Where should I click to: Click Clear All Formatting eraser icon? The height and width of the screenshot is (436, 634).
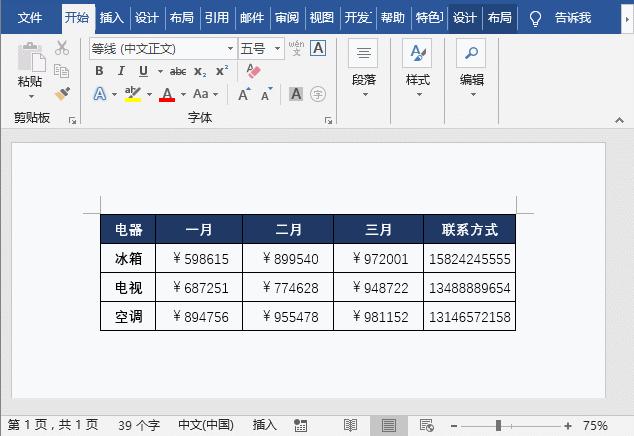click(253, 71)
